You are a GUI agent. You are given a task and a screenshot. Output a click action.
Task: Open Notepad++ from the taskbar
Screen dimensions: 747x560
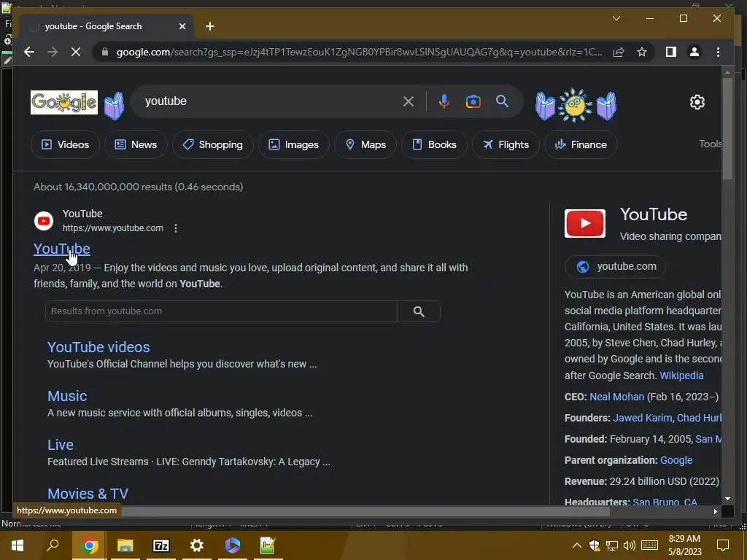click(x=268, y=545)
